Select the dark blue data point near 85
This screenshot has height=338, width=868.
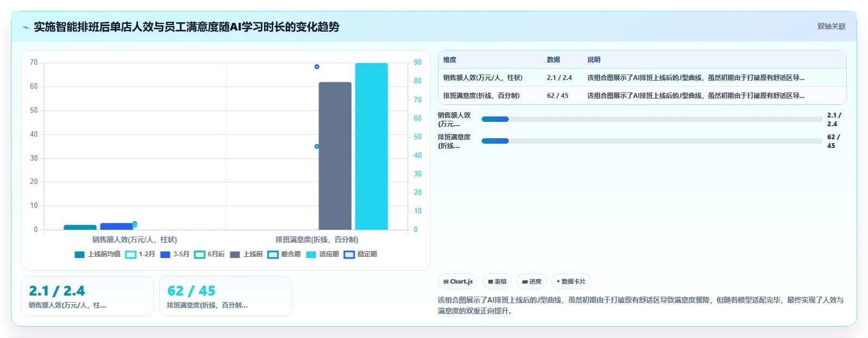pos(317,67)
